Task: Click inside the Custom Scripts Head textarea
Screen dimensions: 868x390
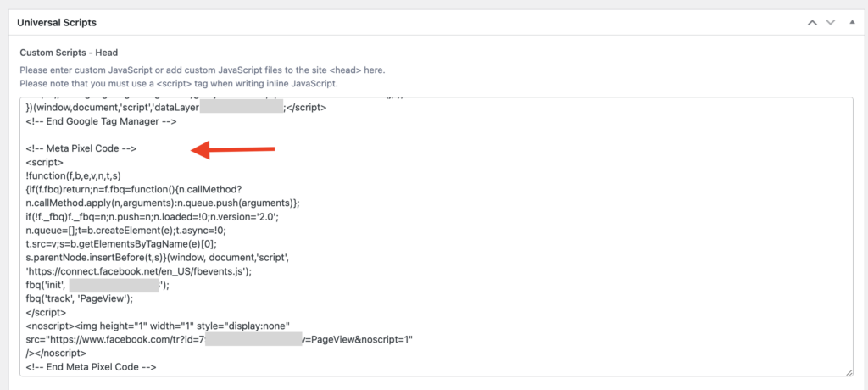Action: (437, 237)
